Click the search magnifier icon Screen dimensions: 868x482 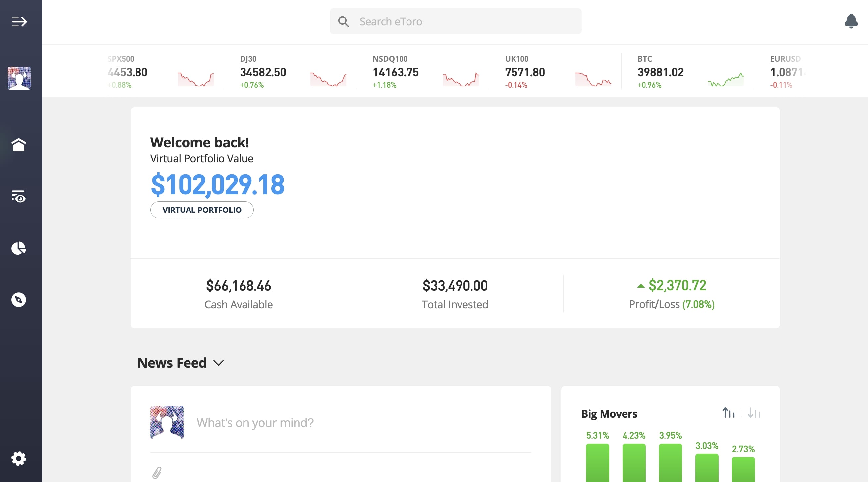343,22
